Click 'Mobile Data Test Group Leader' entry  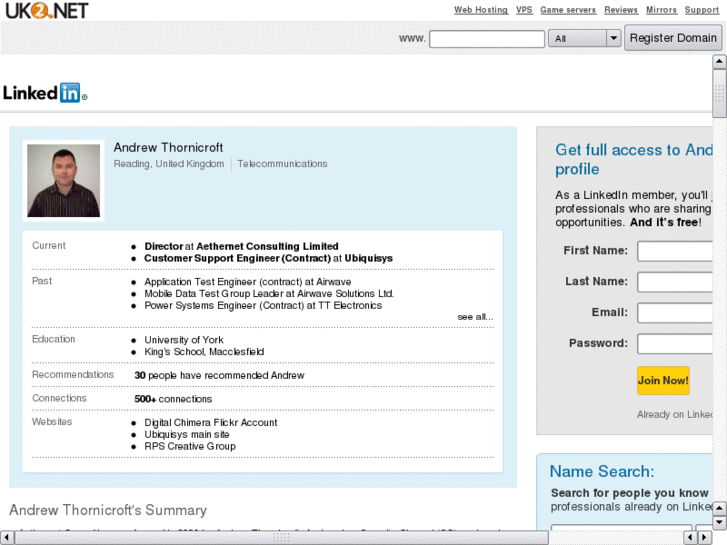point(269,294)
